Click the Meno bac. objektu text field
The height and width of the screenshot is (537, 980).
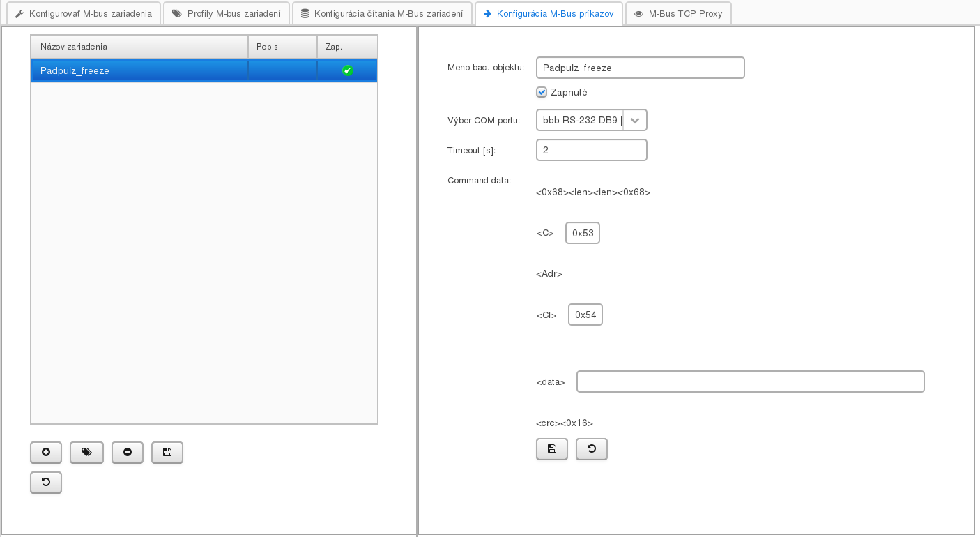(x=640, y=68)
